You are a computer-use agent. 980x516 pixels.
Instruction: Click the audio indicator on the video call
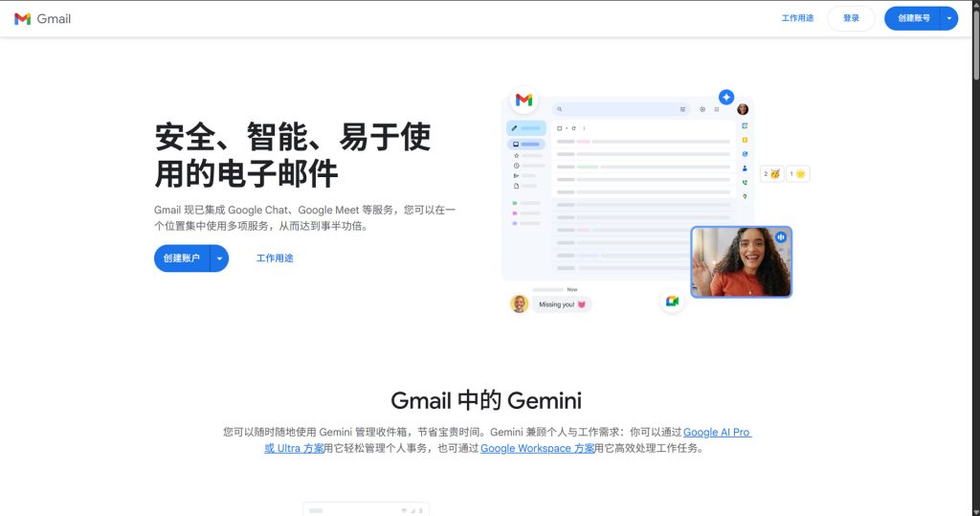pyautogui.click(x=781, y=236)
